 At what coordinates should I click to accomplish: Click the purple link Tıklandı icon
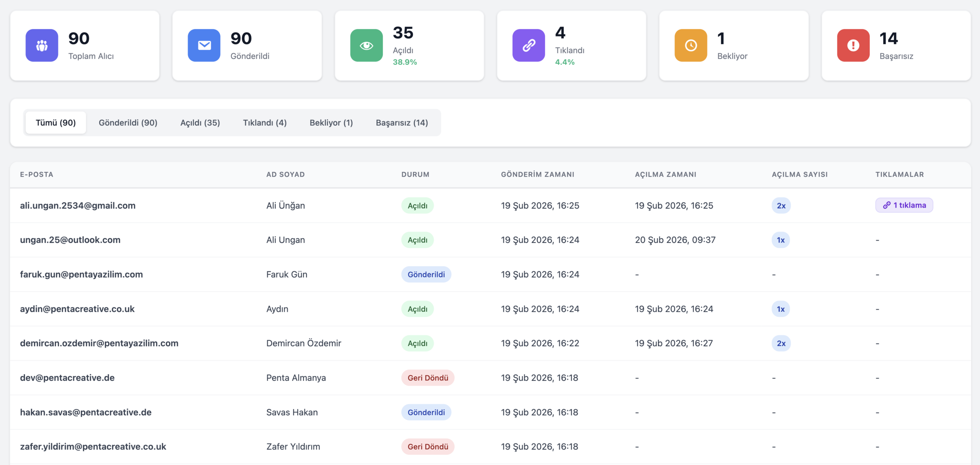click(x=529, y=45)
